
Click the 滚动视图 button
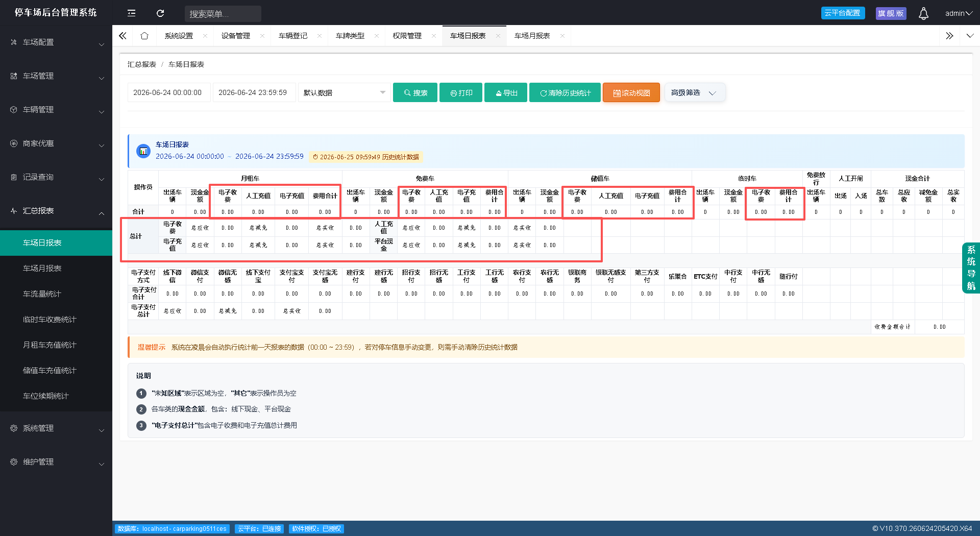(x=631, y=92)
